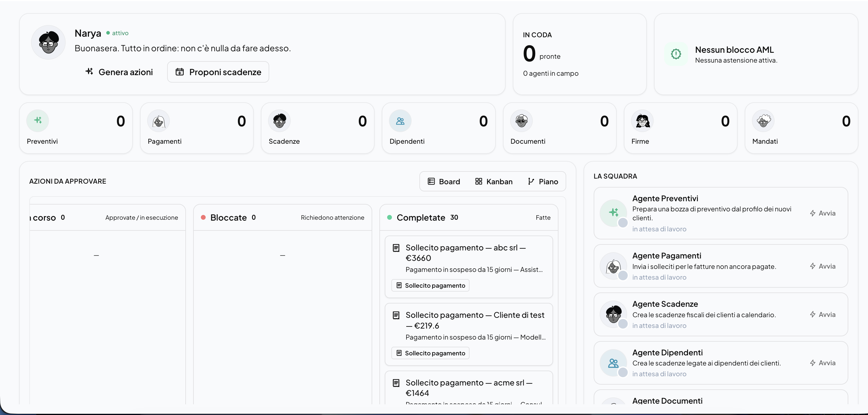Screen dimensions: 868x415
Task: Click the Kanban grid icon
Action: coord(478,182)
